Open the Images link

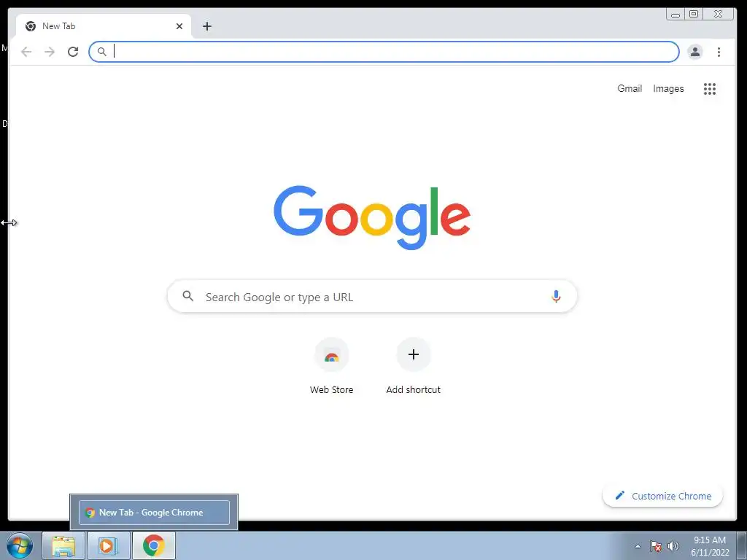tap(668, 88)
